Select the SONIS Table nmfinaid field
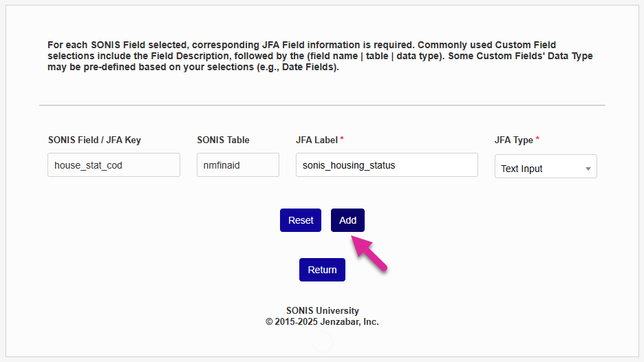The width and height of the screenshot is (644, 362). point(237,165)
